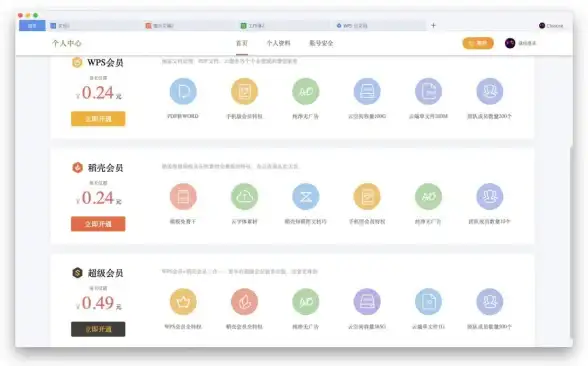Click the yellow crown icon in 超级会员

(183, 302)
